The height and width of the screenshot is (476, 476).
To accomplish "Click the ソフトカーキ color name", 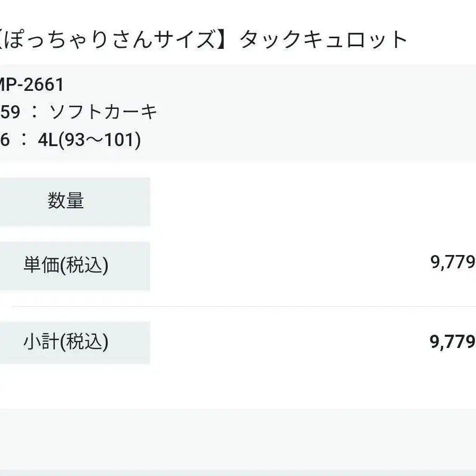I will click(x=104, y=112).
